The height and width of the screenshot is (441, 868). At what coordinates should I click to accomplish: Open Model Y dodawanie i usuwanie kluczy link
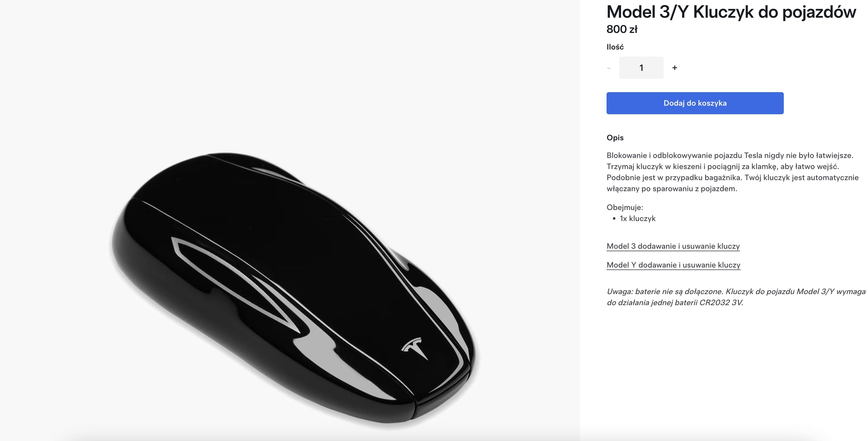coord(673,265)
